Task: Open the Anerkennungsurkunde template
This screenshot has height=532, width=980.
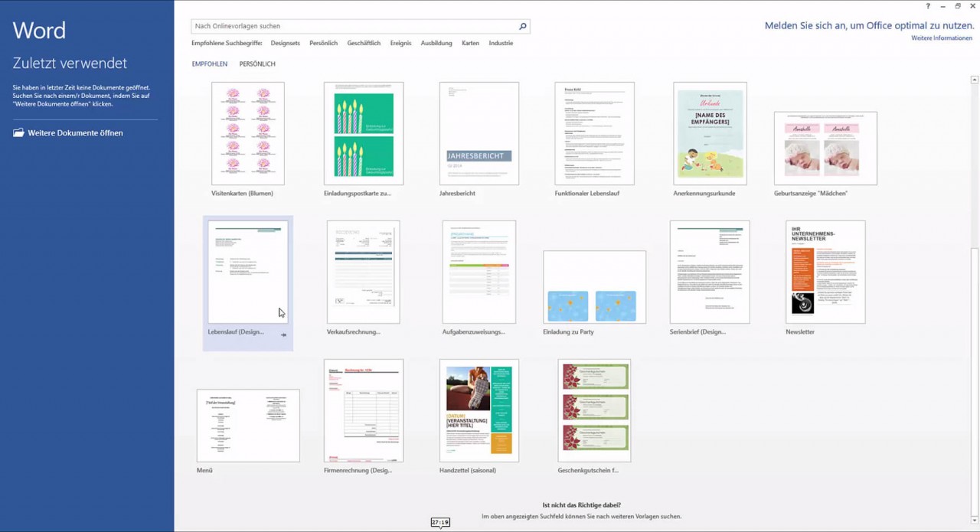Action: (710, 133)
